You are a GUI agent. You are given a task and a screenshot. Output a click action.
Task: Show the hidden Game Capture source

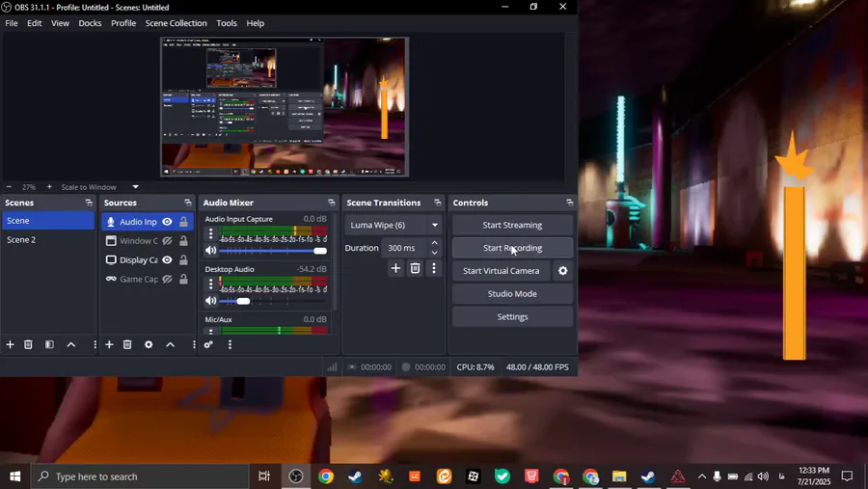[167, 279]
